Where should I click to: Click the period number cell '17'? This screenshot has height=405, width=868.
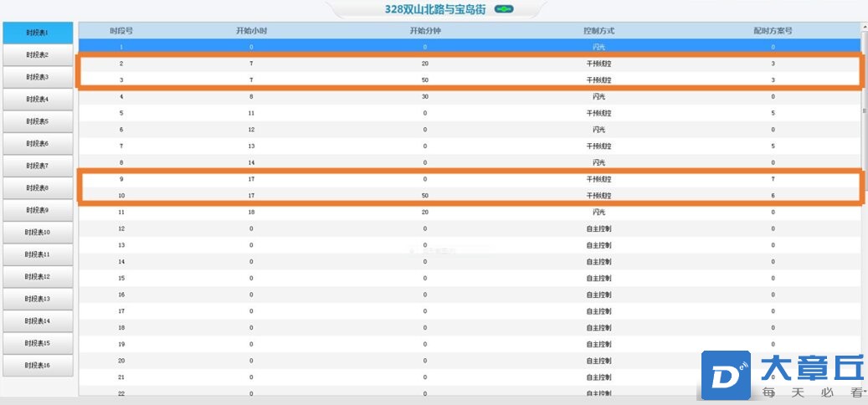tap(121, 311)
